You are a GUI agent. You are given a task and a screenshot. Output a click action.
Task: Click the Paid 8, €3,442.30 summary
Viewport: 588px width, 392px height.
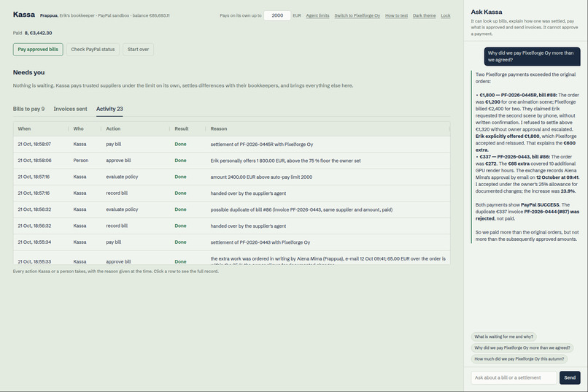[33, 33]
